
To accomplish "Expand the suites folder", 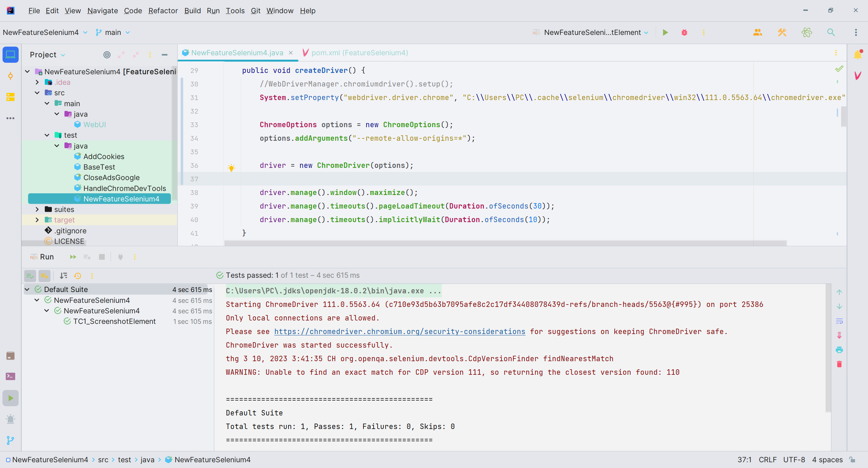I will coord(37,210).
